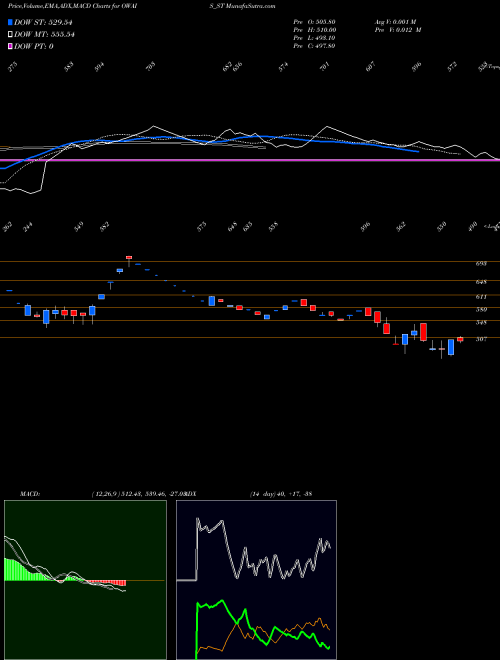
Task: Click the 'Pre L: 498.10' low value
Action: [x=314, y=38]
